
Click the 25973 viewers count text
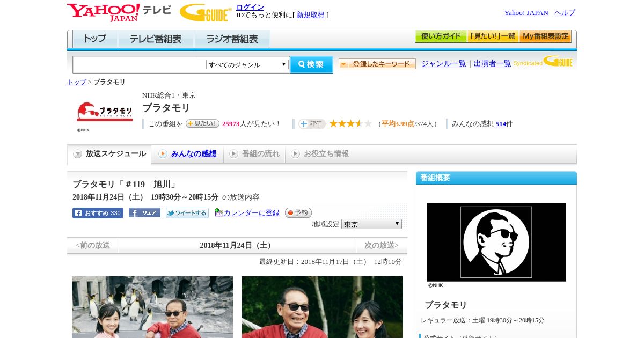click(231, 124)
